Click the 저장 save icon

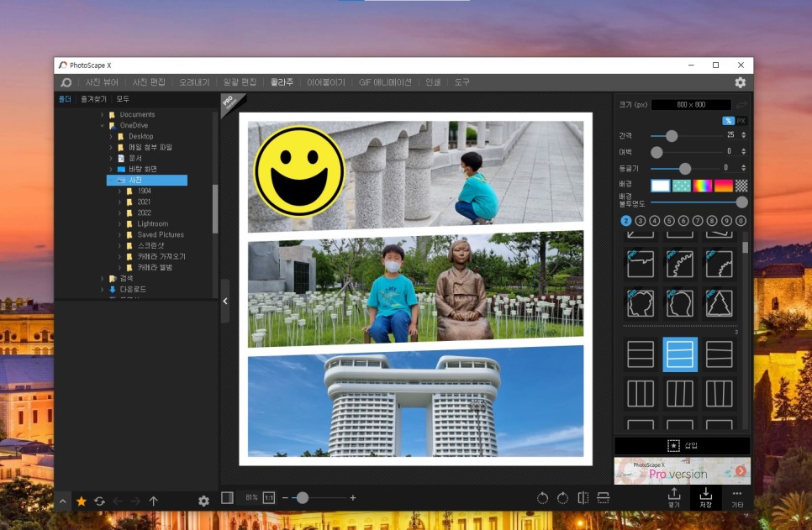[705, 497]
